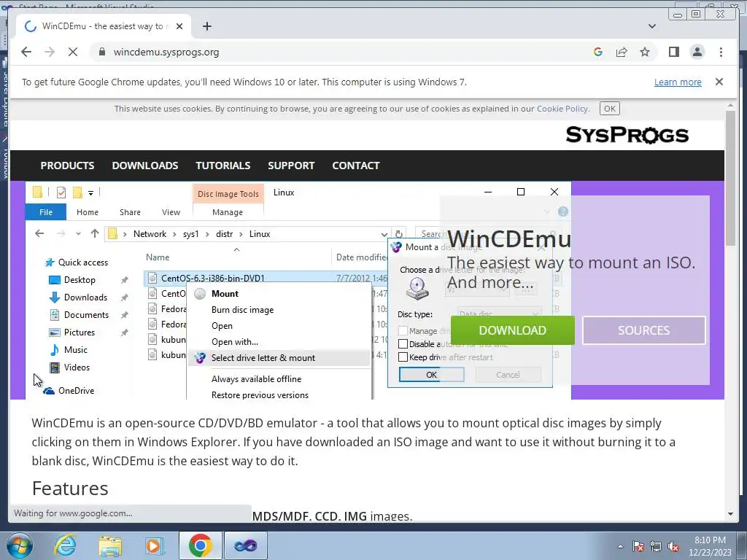Open Windows Media Player from taskbar

(155, 545)
